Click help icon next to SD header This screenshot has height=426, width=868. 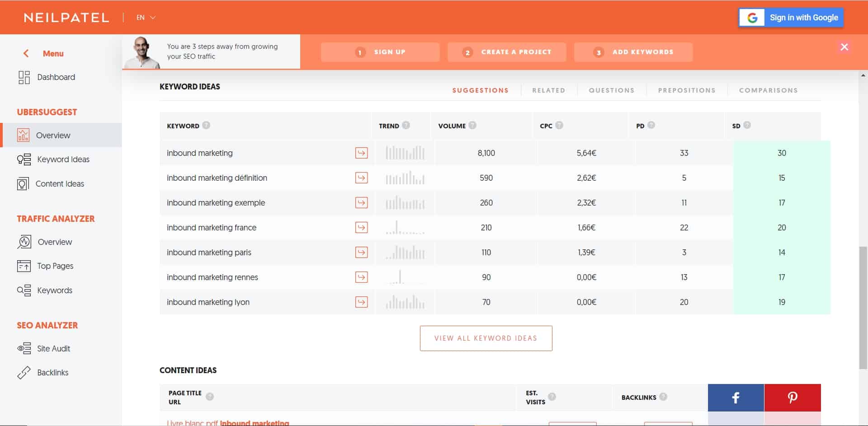click(747, 125)
